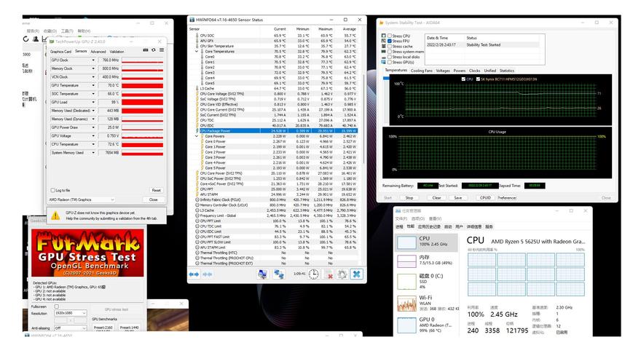Toggle SK hynix drive checkbox on graph
641x364 pixels.
[x=478, y=79]
